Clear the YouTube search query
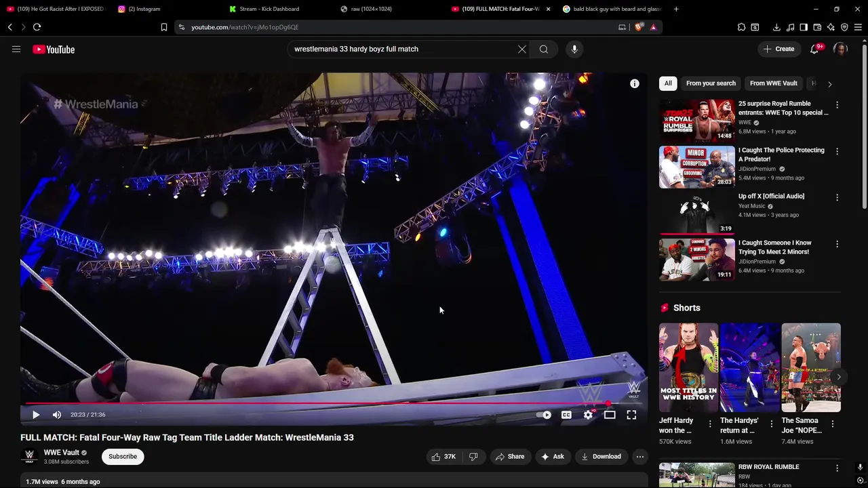Viewport: 868px width, 488px height. (522, 49)
